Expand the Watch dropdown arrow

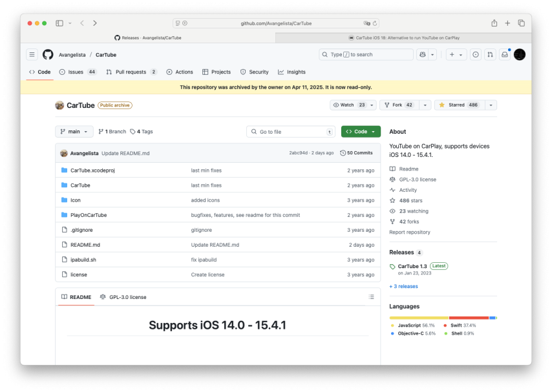[372, 105]
